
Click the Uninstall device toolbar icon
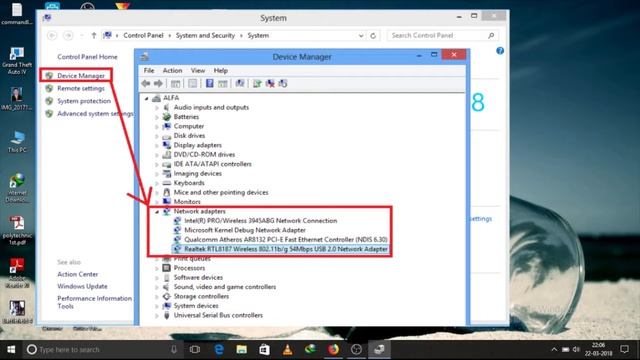(x=270, y=84)
